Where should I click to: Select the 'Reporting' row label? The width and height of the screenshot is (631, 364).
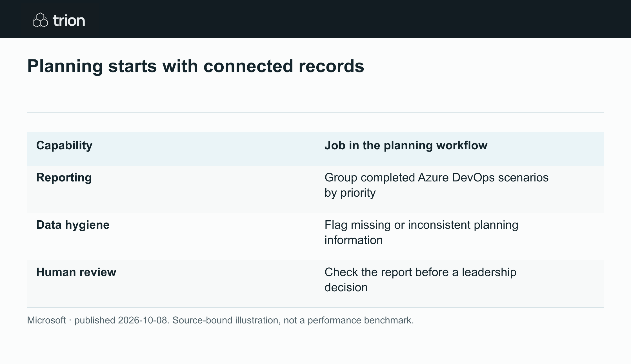[x=64, y=178]
